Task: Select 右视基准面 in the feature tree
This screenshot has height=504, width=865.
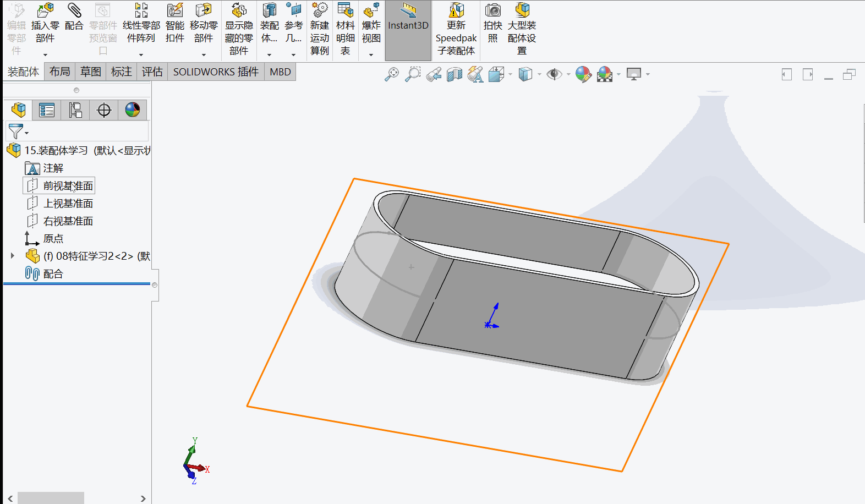Action: click(59, 221)
